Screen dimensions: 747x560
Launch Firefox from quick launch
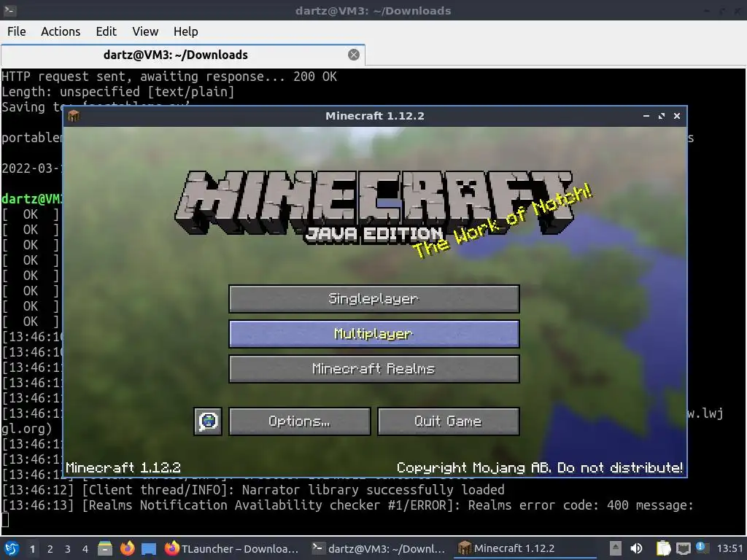(x=127, y=548)
